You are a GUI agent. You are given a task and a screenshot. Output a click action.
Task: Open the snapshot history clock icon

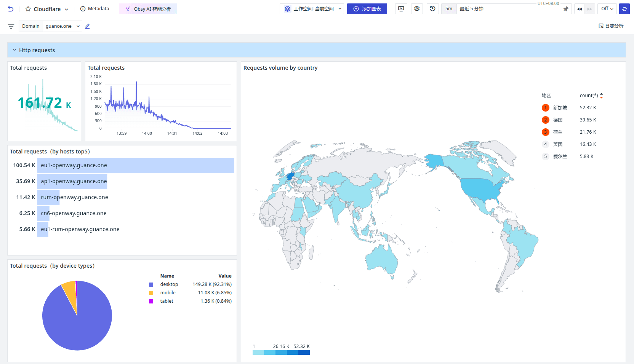[432, 8]
